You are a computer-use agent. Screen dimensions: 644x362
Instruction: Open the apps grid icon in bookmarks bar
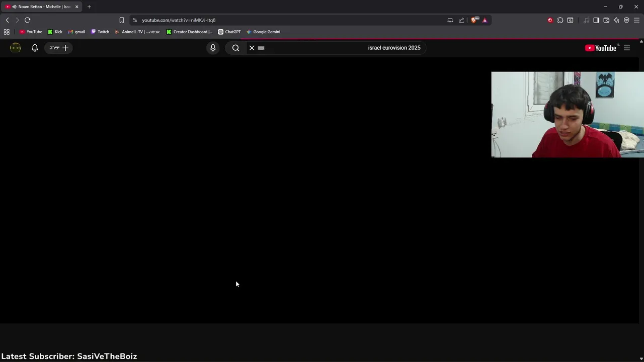pyautogui.click(x=7, y=32)
